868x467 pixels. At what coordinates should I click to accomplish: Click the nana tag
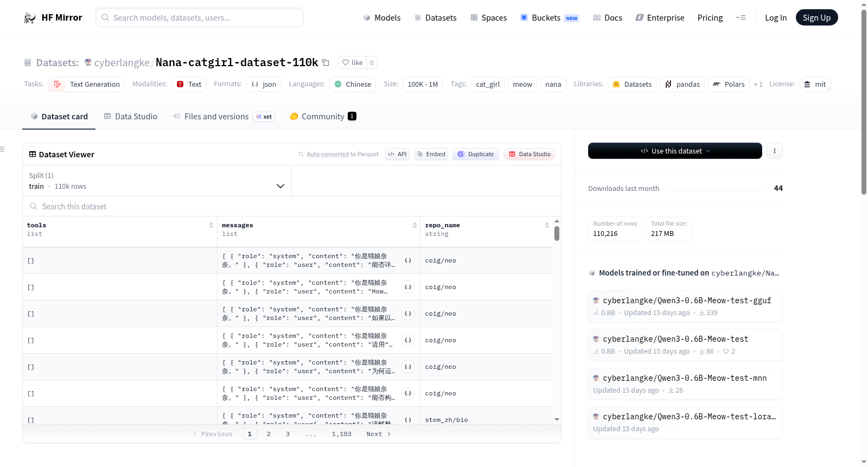(x=553, y=84)
